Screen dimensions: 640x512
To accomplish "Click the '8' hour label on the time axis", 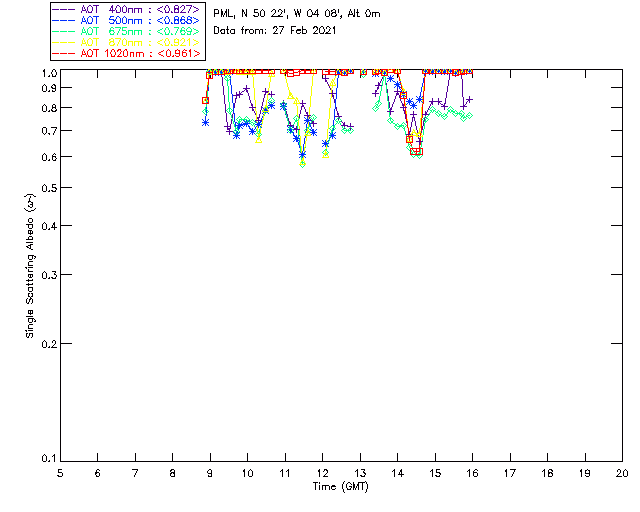I will click(173, 473).
